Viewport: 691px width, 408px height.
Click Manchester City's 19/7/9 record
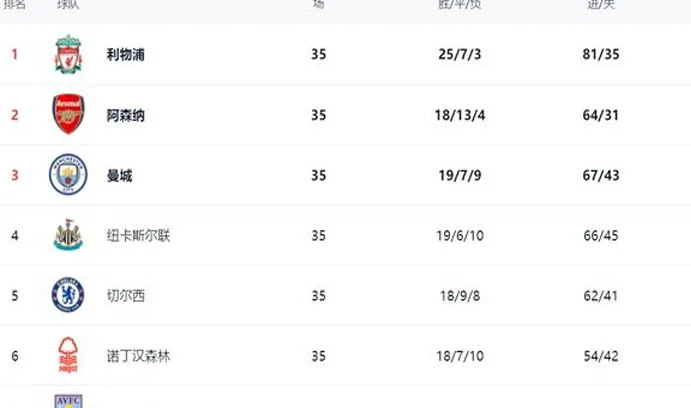pos(460,175)
